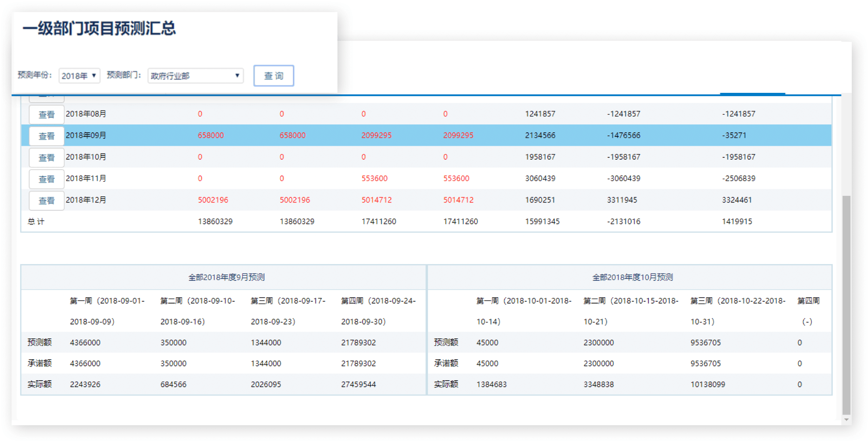
Task: Click value 2134566 in September row
Action: pyautogui.click(x=540, y=135)
